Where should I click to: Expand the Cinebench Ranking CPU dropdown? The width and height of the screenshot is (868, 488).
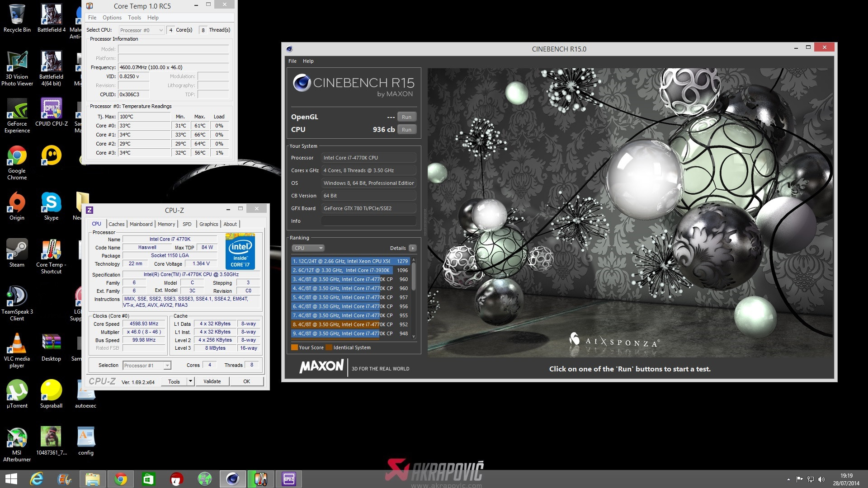pos(308,248)
